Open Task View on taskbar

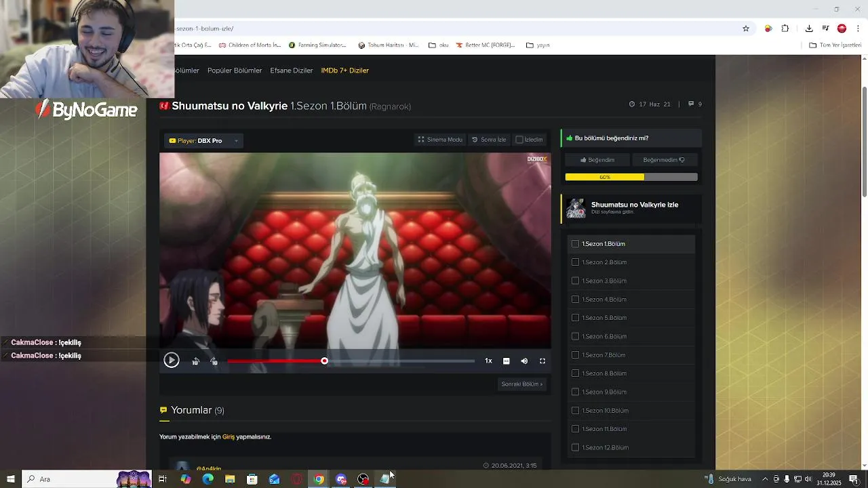click(163, 479)
